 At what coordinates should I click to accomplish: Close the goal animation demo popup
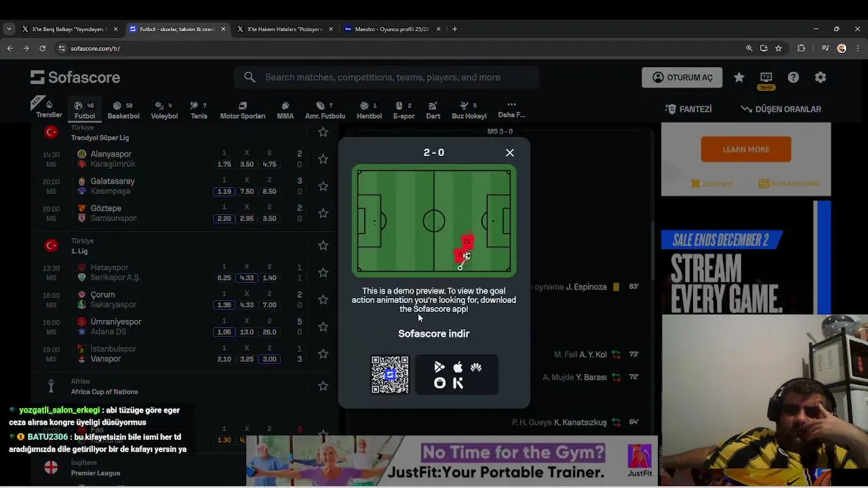[510, 152]
